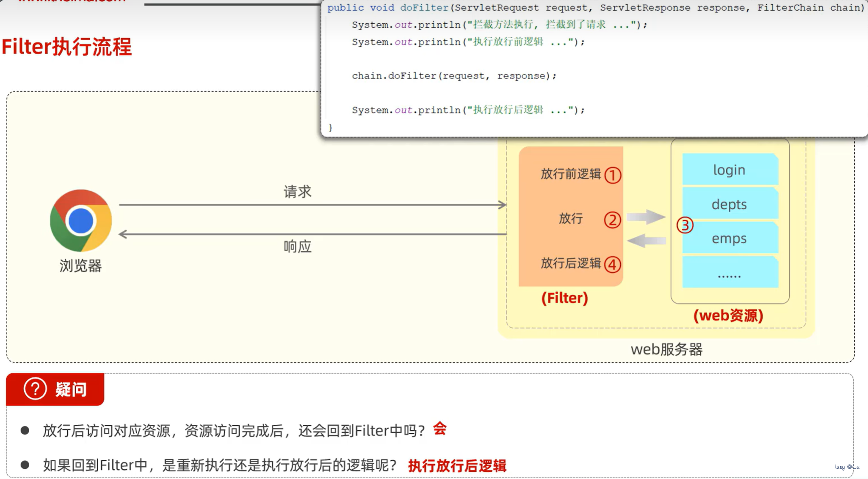The image size is (868, 479).
Task: Select the emps resource box
Action: (730, 238)
